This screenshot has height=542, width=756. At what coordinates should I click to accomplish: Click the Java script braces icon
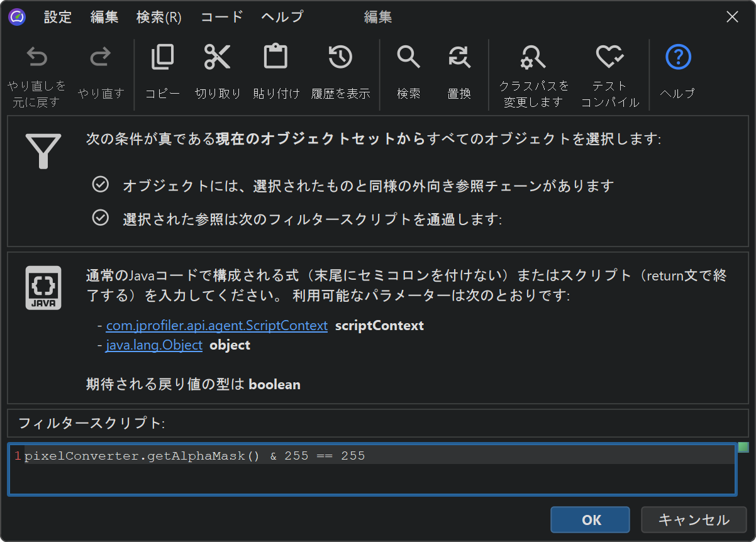click(43, 288)
